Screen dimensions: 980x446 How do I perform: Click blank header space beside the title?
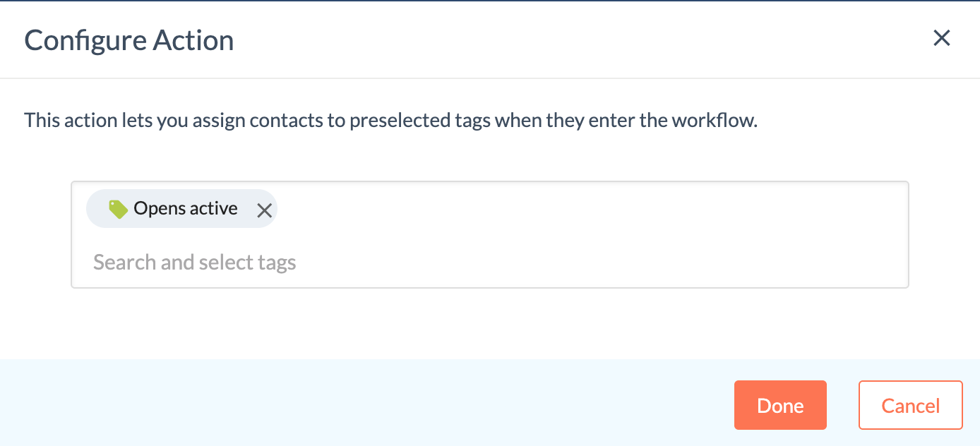[565, 40]
